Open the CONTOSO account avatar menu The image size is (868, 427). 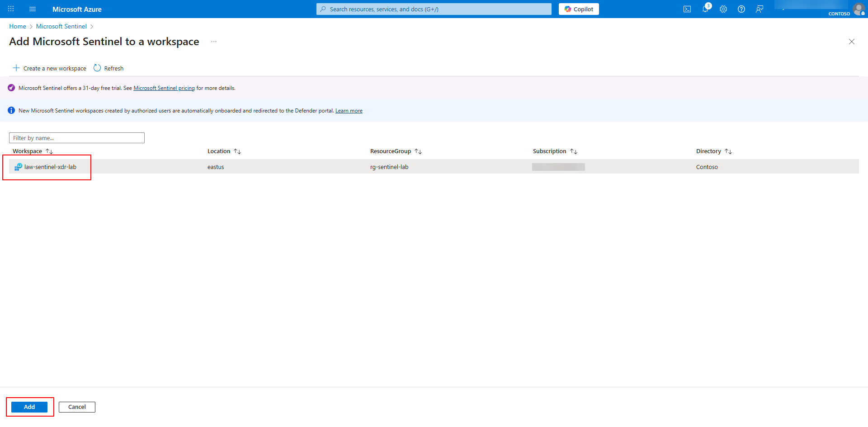(x=859, y=9)
